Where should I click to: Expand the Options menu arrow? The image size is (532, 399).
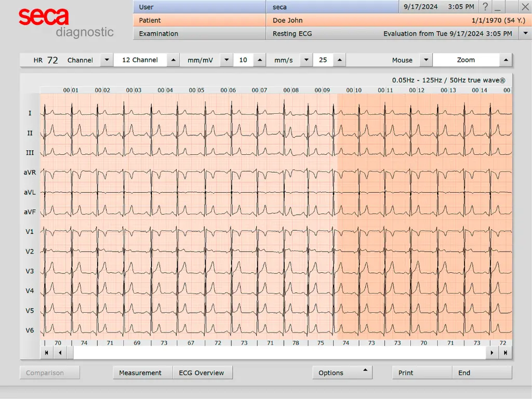[365, 370]
